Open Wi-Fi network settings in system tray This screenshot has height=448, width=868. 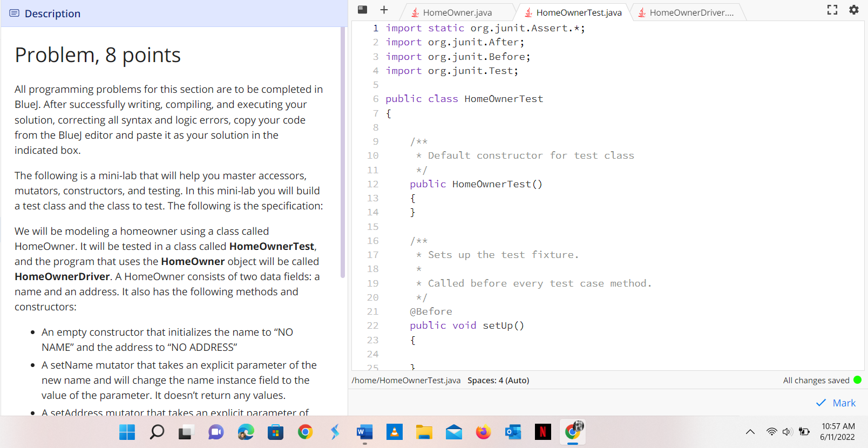pyautogui.click(x=771, y=432)
